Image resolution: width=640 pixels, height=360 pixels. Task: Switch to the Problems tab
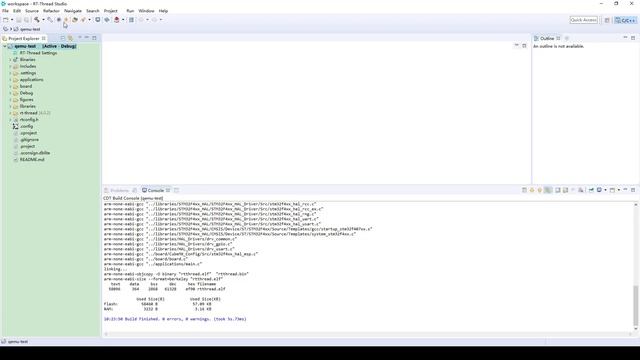pos(119,191)
